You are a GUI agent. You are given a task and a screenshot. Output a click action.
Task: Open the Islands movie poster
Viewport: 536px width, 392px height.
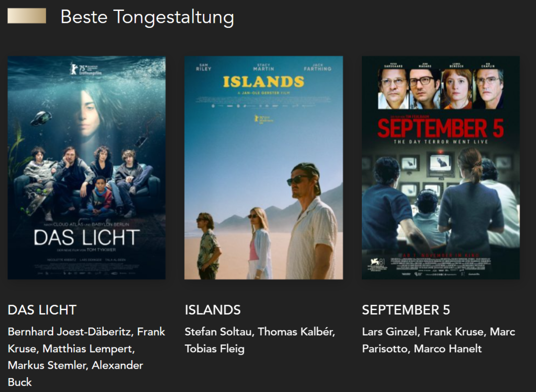point(264,167)
